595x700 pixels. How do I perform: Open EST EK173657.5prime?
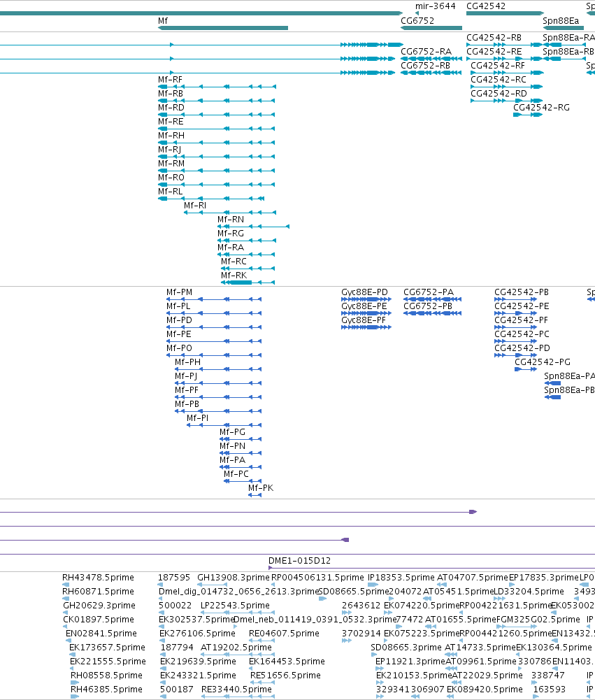(x=107, y=648)
